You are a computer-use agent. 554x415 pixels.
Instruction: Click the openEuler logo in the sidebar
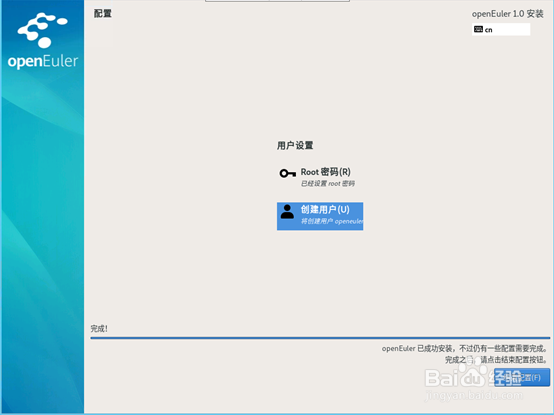(x=43, y=41)
